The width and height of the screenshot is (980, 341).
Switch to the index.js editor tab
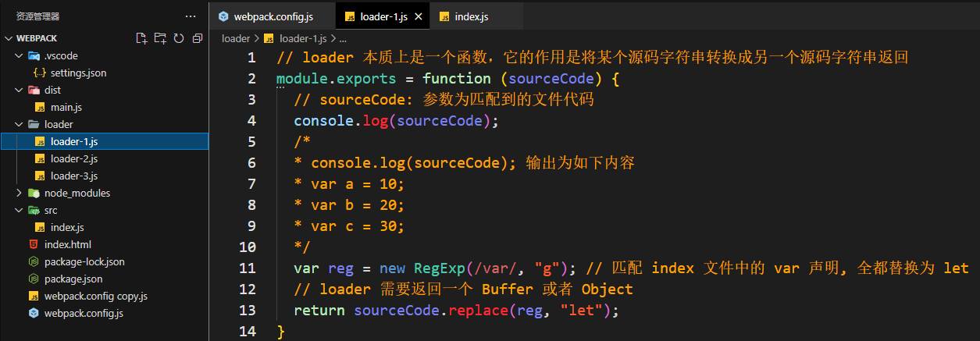click(471, 16)
